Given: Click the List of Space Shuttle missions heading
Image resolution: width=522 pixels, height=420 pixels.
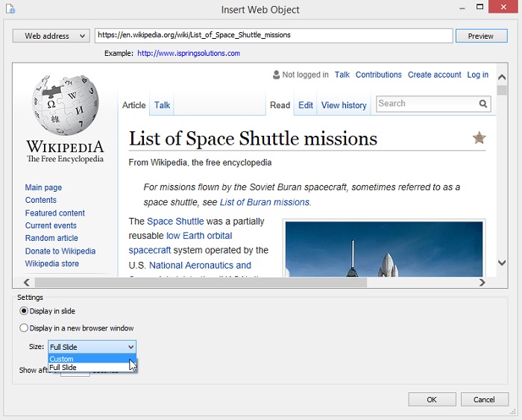Looking at the screenshot, I should click(x=253, y=138).
